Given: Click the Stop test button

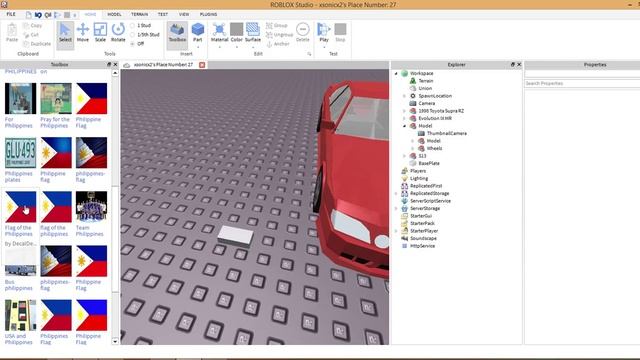Looking at the screenshot, I should tap(340, 32).
